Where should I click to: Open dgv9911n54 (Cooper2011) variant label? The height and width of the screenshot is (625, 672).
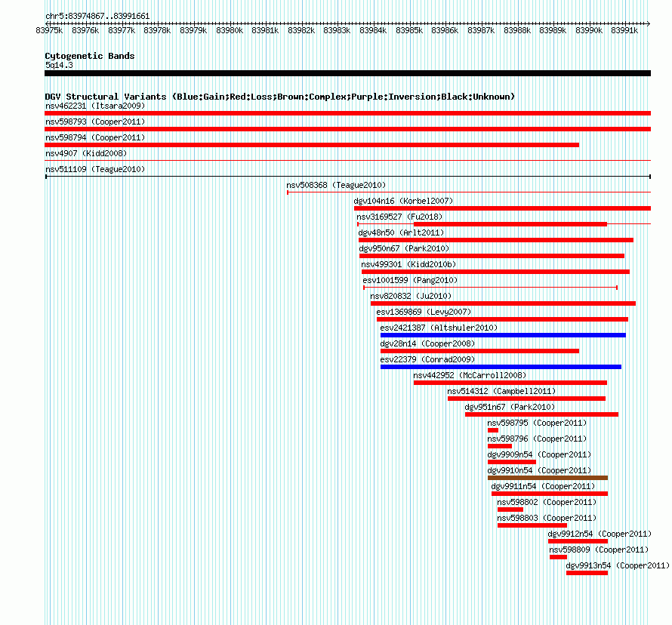pos(543,486)
